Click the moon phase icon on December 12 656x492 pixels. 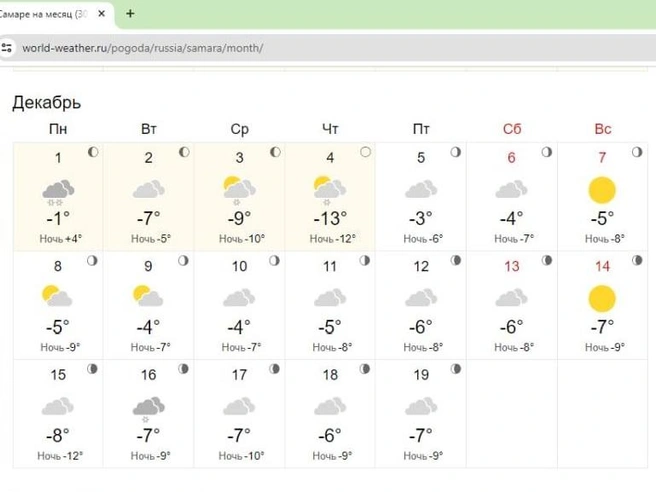point(456,261)
